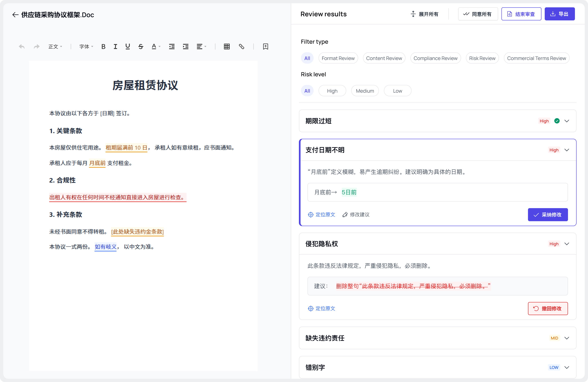Image resolution: width=588 pixels, height=382 pixels.
Task: Click 修改建议 in the 支付日期不明 card
Action: click(356, 215)
